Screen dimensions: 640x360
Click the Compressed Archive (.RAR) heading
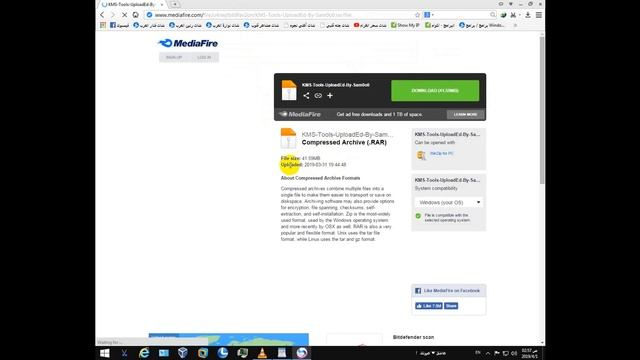point(344,142)
